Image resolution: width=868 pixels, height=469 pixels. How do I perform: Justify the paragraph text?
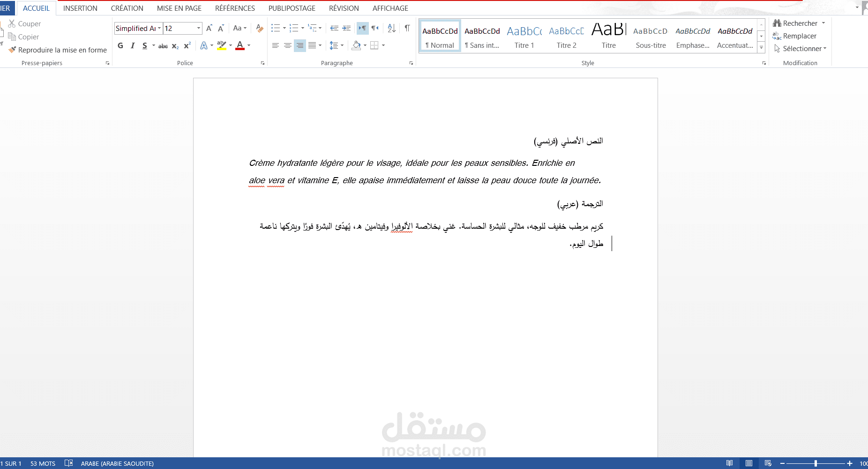coord(312,45)
